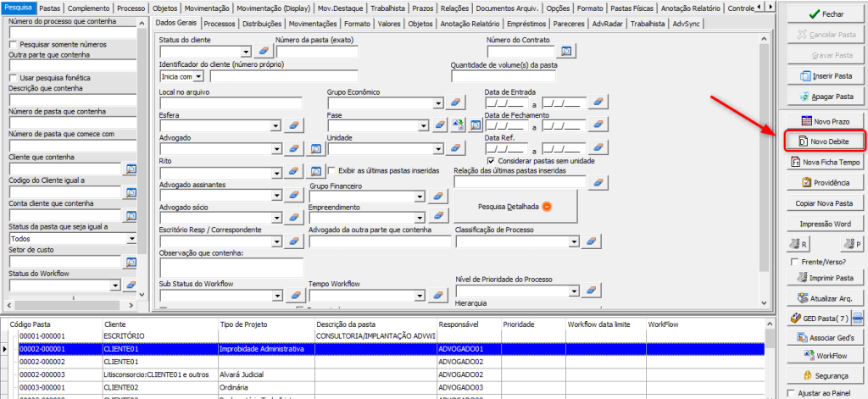Open the Inicia com dropdown
Image resolution: width=868 pixels, height=399 pixels.
tap(199, 75)
